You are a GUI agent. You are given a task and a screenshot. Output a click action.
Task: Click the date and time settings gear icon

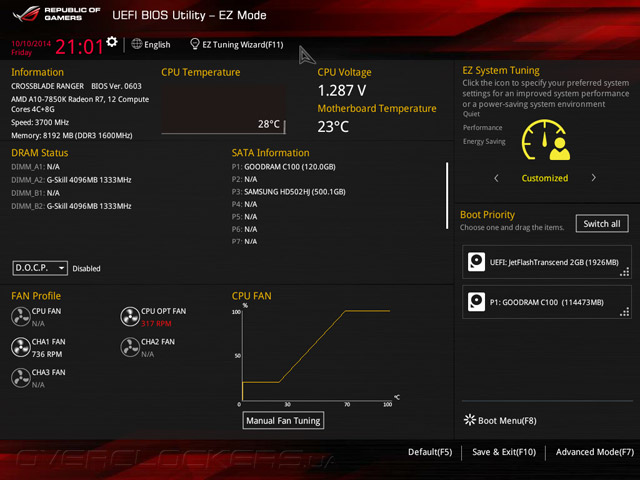click(111, 42)
